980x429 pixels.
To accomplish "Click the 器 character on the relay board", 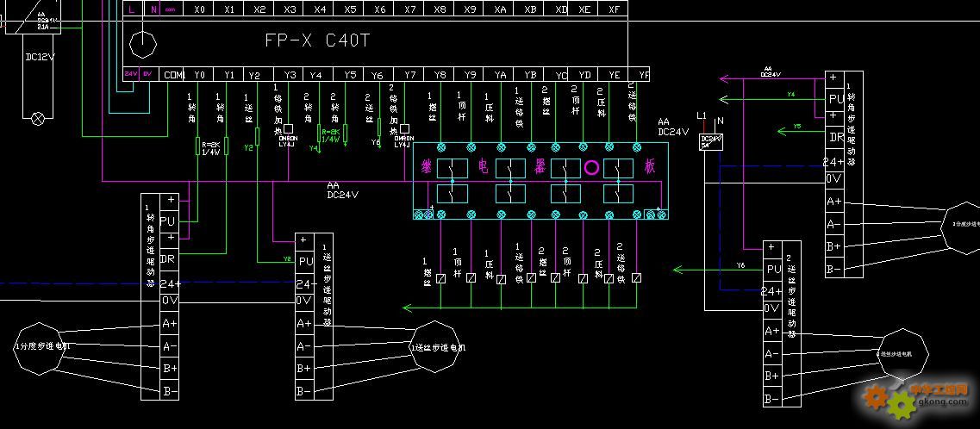I will click(540, 167).
